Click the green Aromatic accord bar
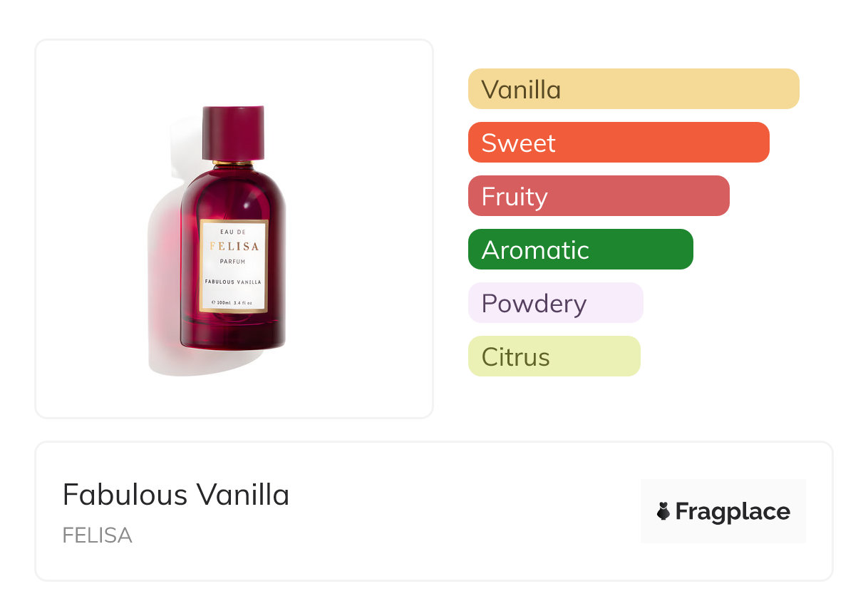 tap(580, 250)
